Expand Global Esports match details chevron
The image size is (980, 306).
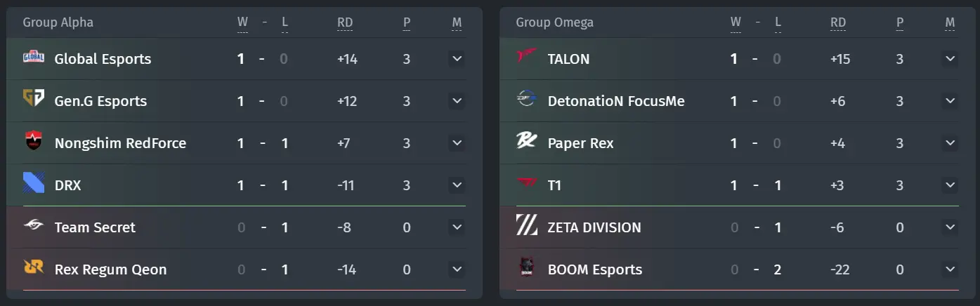click(457, 59)
